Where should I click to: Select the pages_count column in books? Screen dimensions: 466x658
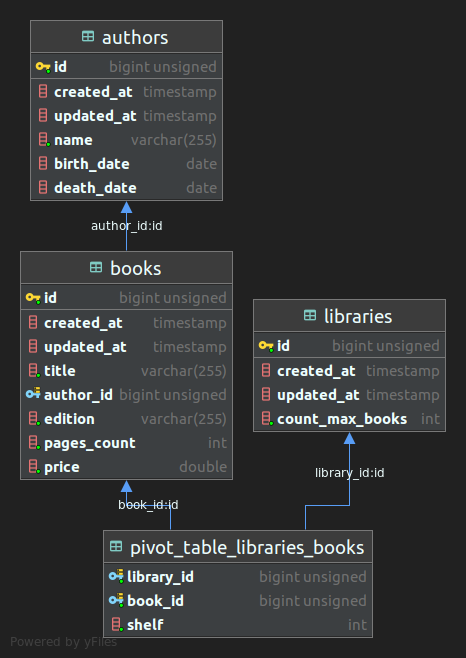point(126,443)
